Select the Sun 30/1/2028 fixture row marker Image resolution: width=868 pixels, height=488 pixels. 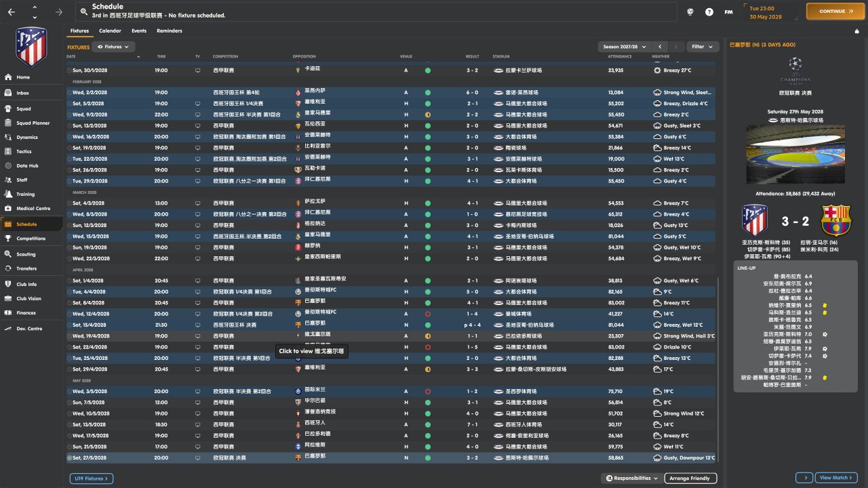(69, 70)
